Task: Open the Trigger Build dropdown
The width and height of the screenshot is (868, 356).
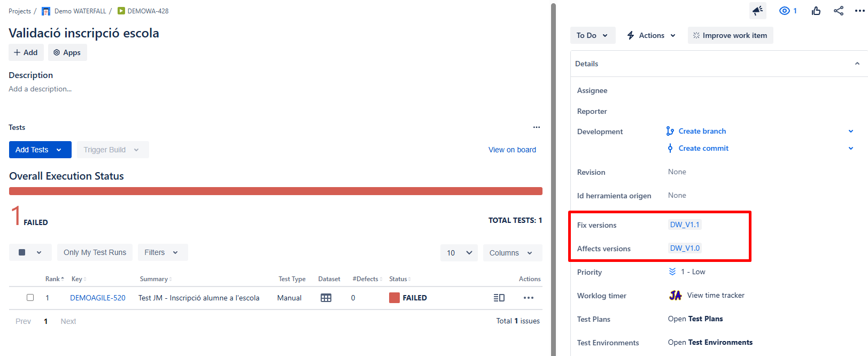Action: (113, 150)
